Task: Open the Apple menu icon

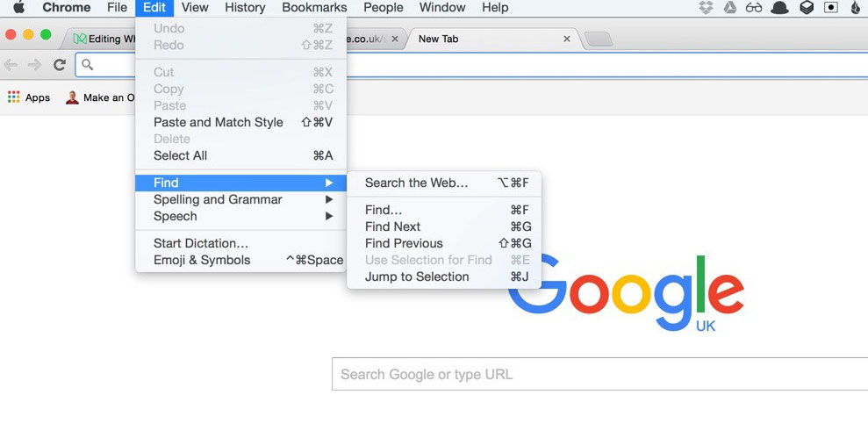Action: click(19, 7)
